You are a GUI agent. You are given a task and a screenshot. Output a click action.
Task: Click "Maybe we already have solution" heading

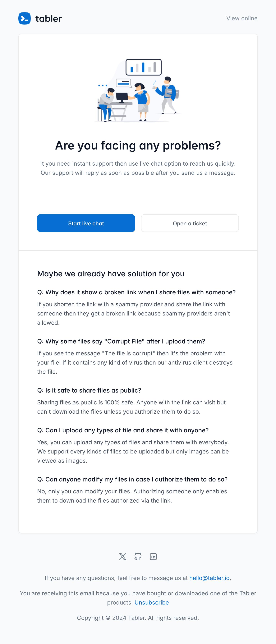111,274
